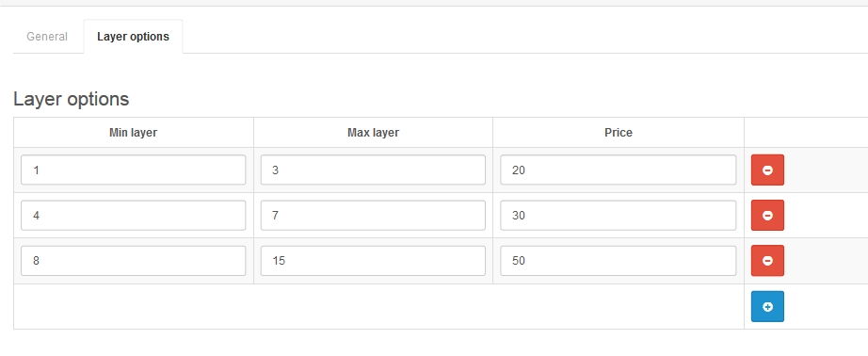Viewport: 868px width, 356px height.
Task: Click the Min layer field containing 8
Action: tap(134, 260)
